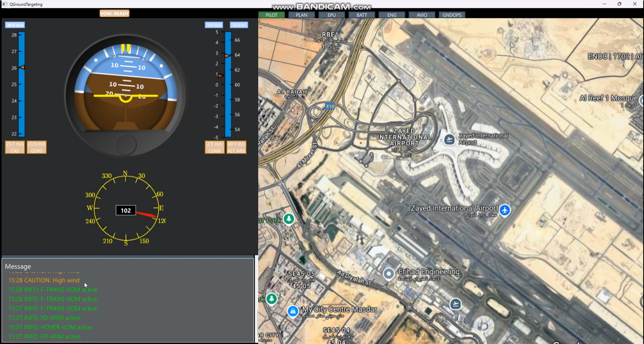The width and height of the screenshot is (644, 344).
Task: Click Zayed International Airport terminal map pin
Action: (449, 139)
